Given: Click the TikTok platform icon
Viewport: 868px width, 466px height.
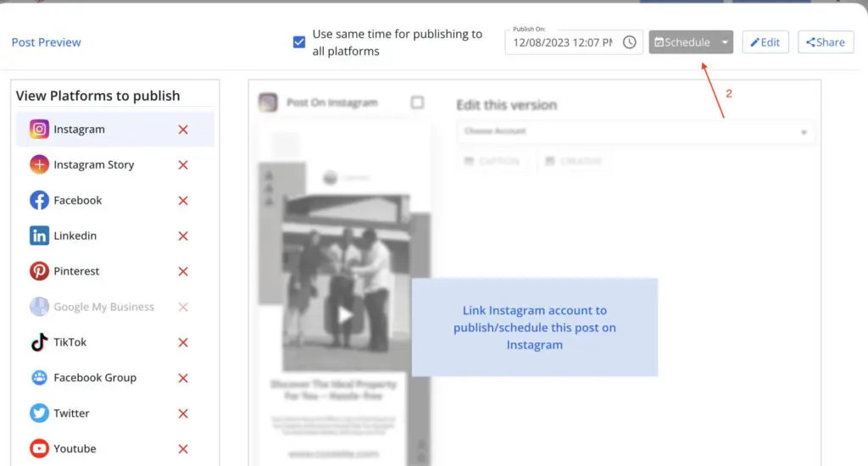Looking at the screenshot, I should tap(39, 342).
